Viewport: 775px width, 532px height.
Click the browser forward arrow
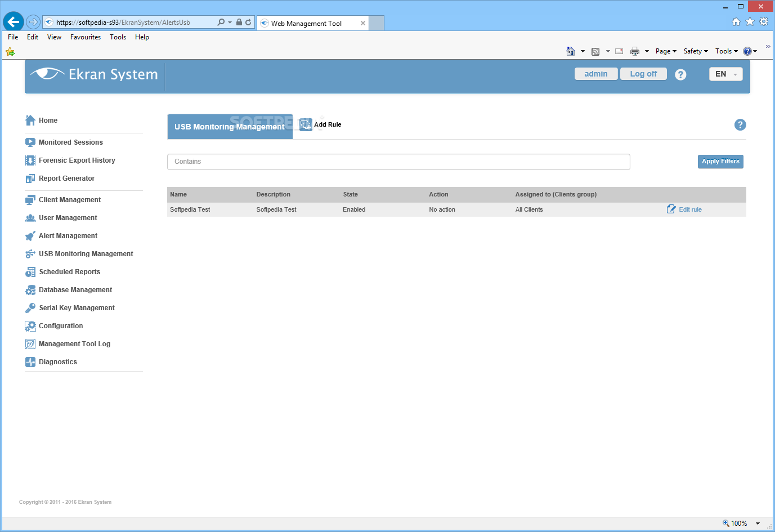click(33, 22)
